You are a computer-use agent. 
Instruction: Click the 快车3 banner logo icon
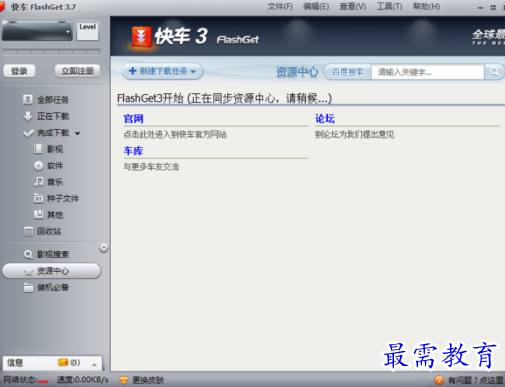(141, 36)
